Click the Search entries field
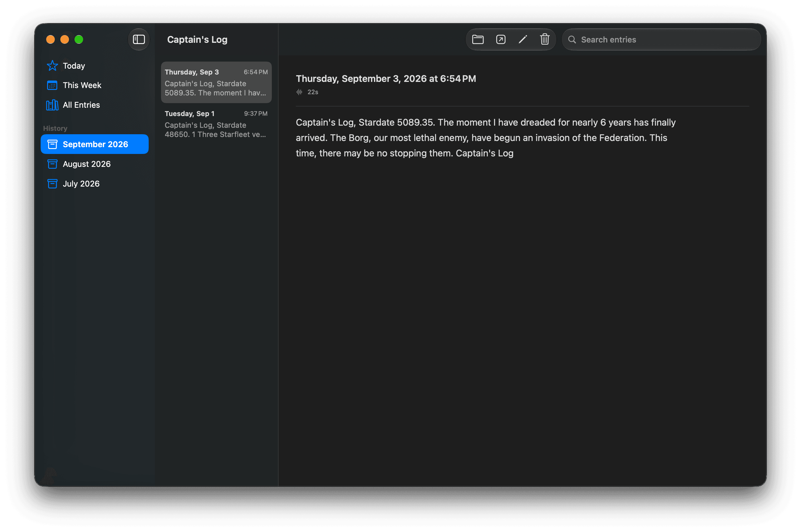The image size is (801, 532). 661,40
